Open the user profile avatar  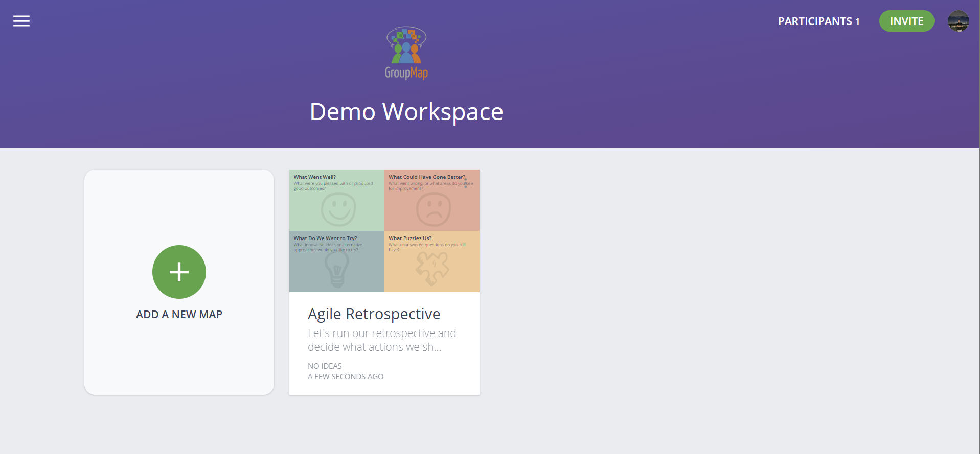[x=958, y=21]
